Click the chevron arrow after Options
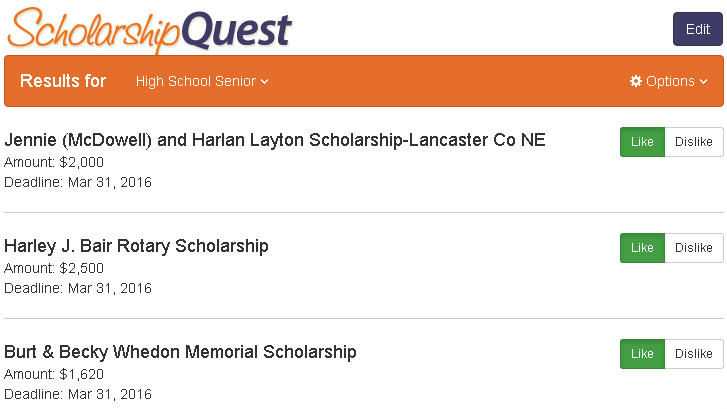 point(703,82)
